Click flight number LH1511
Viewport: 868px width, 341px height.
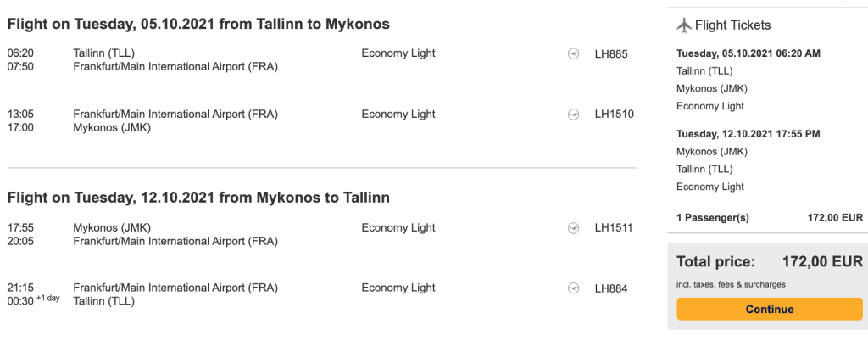tap(615, 228)
